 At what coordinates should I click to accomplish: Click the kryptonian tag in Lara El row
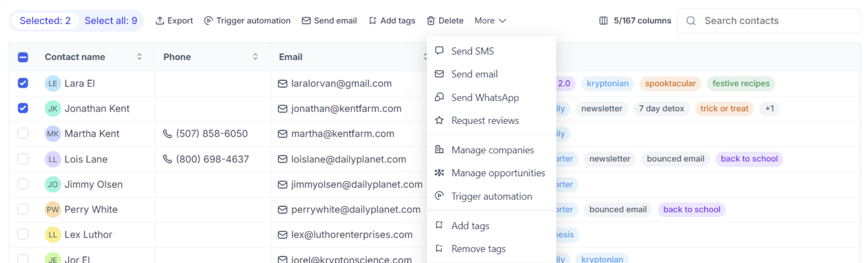(608, 83)
